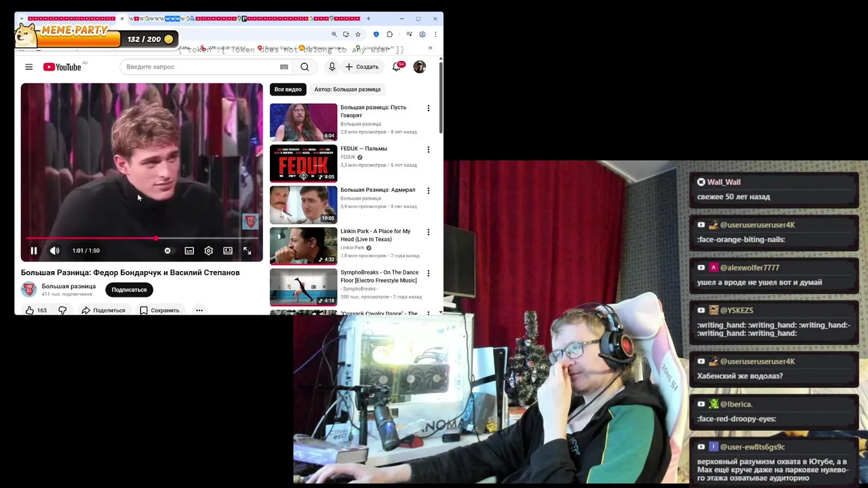The height and width of the screenshot is (488, 868).
Task: Open options menu for Адмирал video
Action: pos(428,191)
